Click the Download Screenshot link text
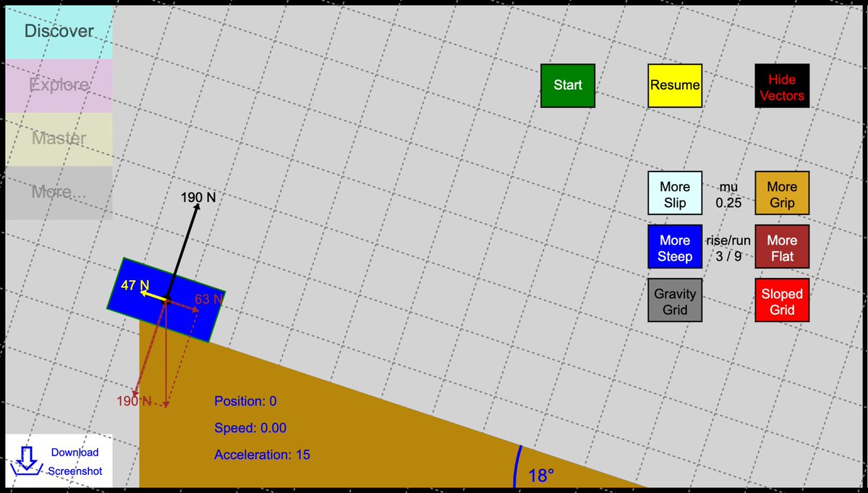 [75, 461]
